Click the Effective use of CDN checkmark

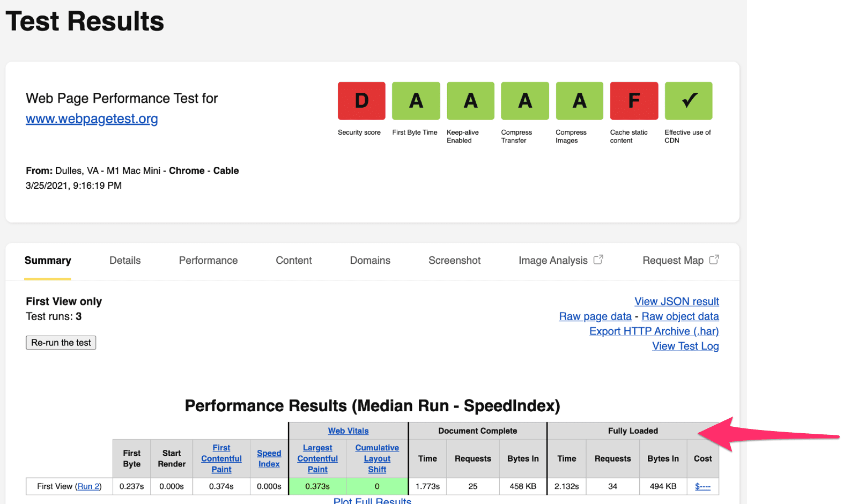(689, 101)
